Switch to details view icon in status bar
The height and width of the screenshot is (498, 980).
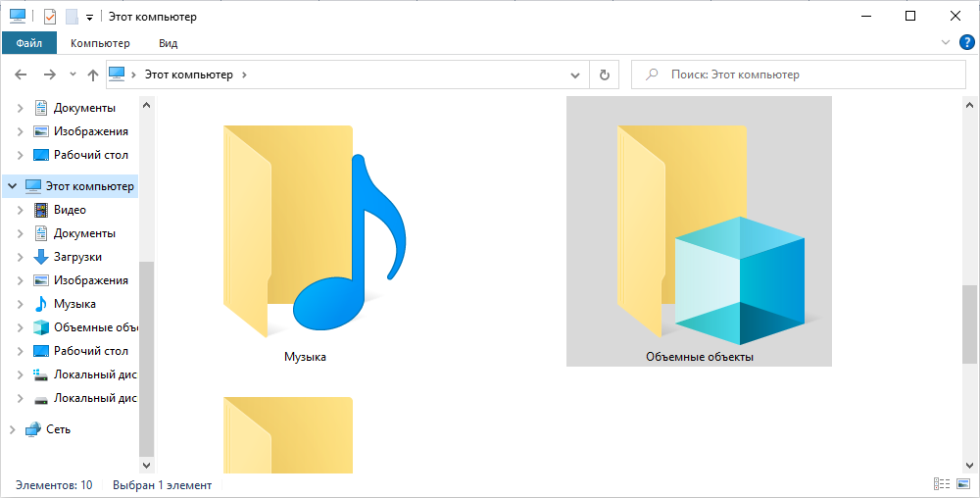(942, 484)
